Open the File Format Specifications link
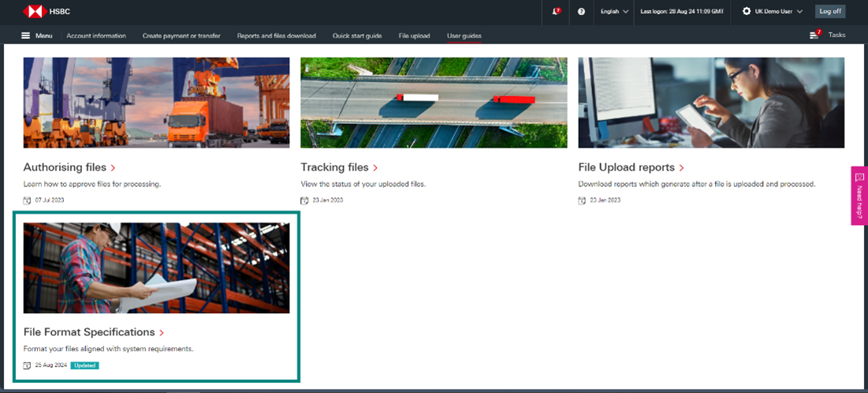Screen dimensions: 868x393 tap(89, 332)
